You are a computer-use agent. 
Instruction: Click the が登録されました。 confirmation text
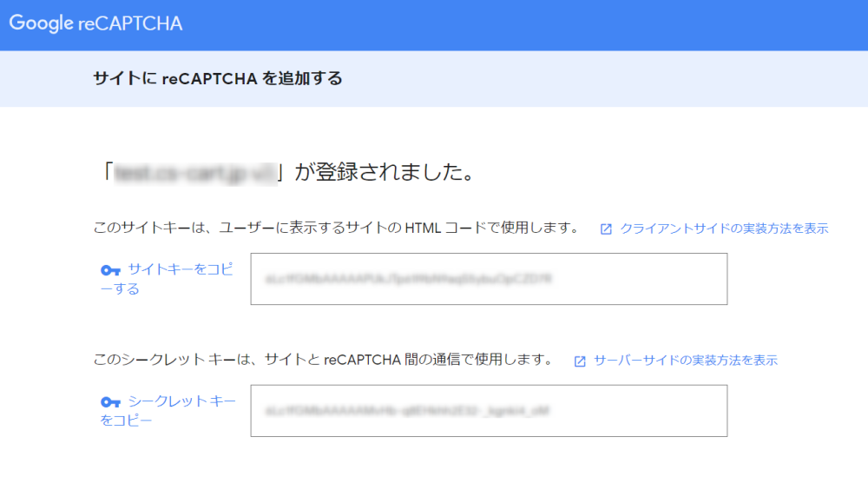(385, 172)
